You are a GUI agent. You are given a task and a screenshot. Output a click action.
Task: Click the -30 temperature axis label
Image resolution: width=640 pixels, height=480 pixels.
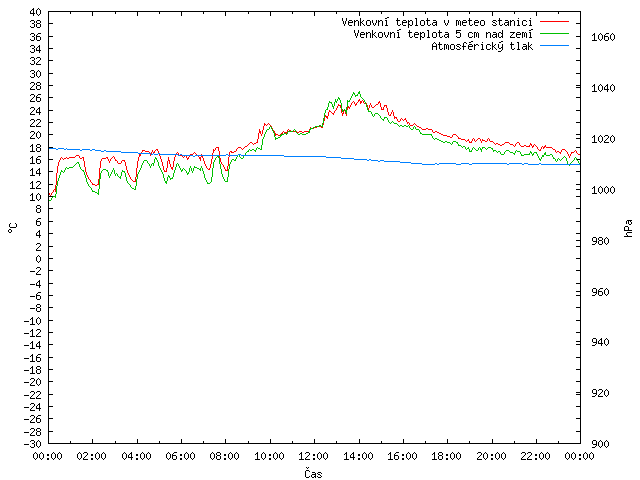pos(33,444)
